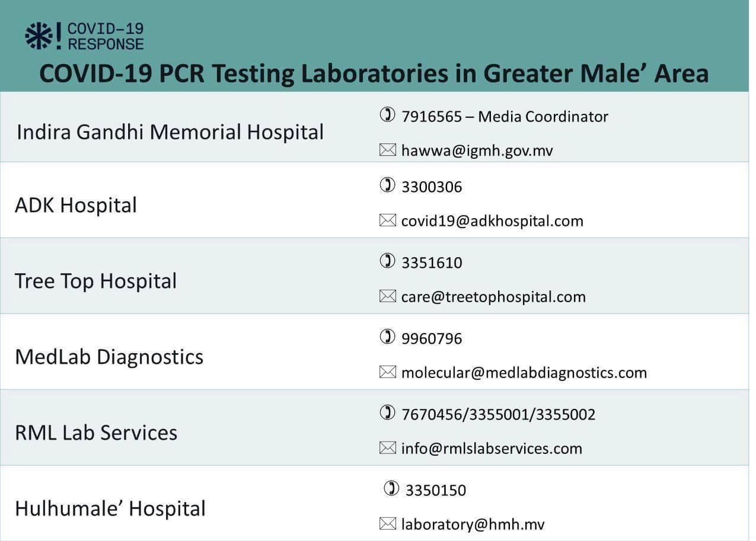The image size is (756, 541).
Task: Click envelope icon next to covid19@adkhospital.com
Action: click(387, 221)
